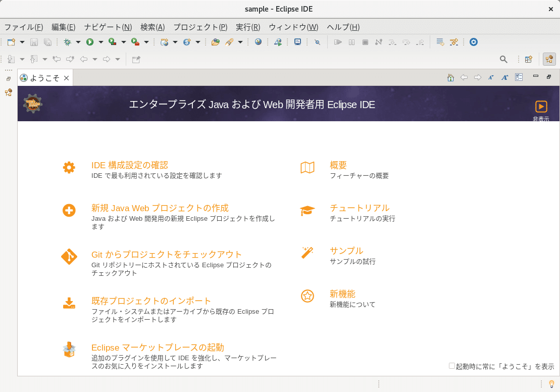
Task: Click the Open Perspective icon
Action: 529,59
